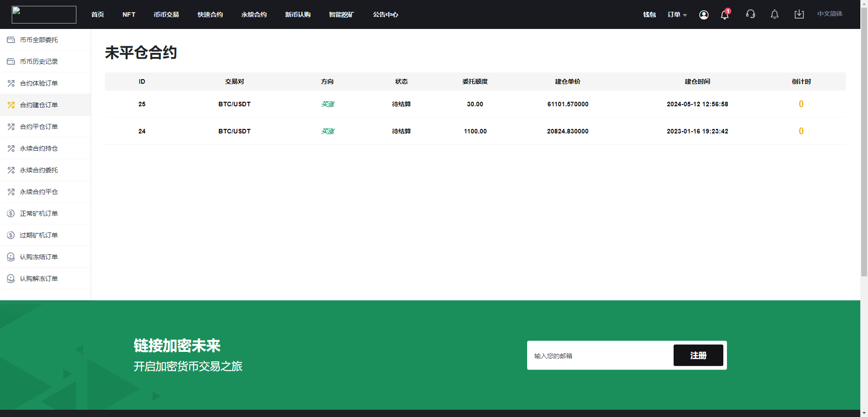Open the 中文简体 language selector
868x417 pixels.
830,14
